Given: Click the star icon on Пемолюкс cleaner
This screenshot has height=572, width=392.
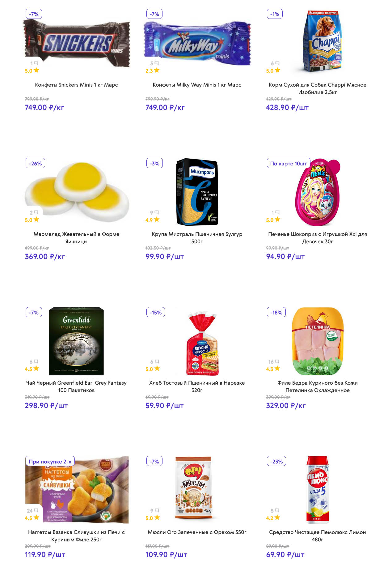Looking at the screenshot, I should (277, 517).
